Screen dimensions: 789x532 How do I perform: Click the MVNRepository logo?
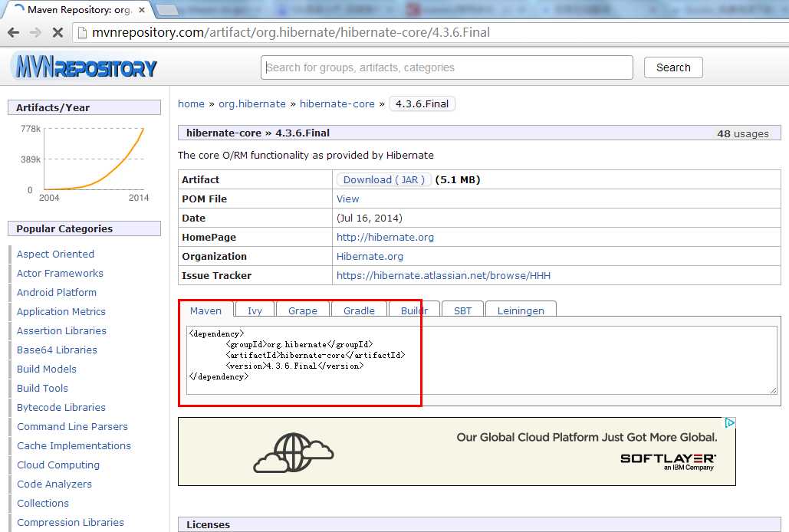coord(86,67)
